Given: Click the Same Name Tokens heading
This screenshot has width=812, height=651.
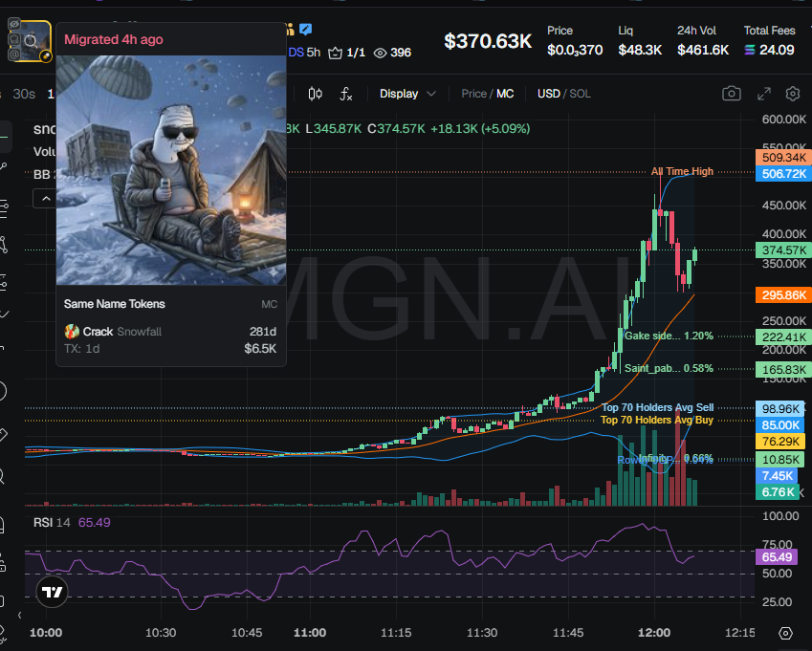Looking at the screenshot, I should (115, 304).
